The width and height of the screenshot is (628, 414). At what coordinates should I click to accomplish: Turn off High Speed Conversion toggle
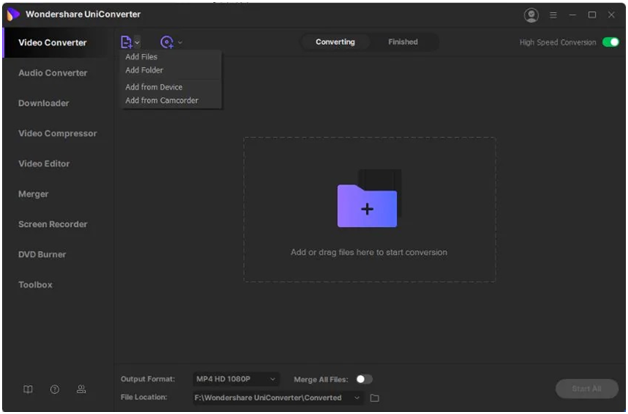point(611,42)
